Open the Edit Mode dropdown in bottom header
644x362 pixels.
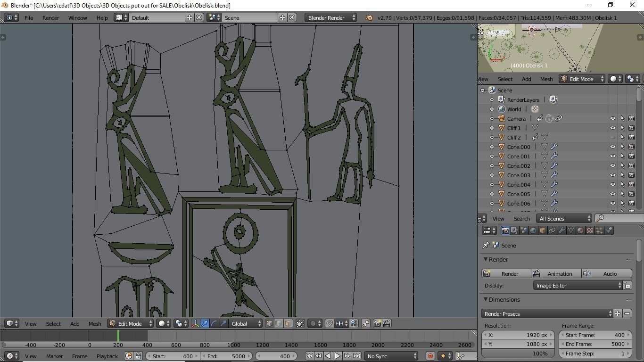pos(131,324)
